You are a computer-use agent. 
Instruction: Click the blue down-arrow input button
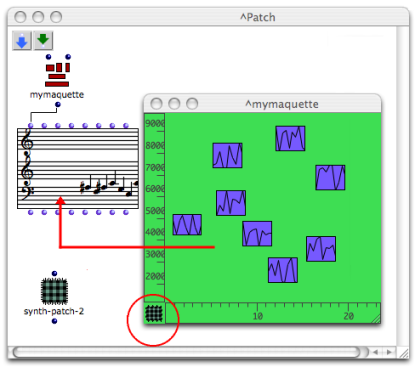tap(22, 41)
